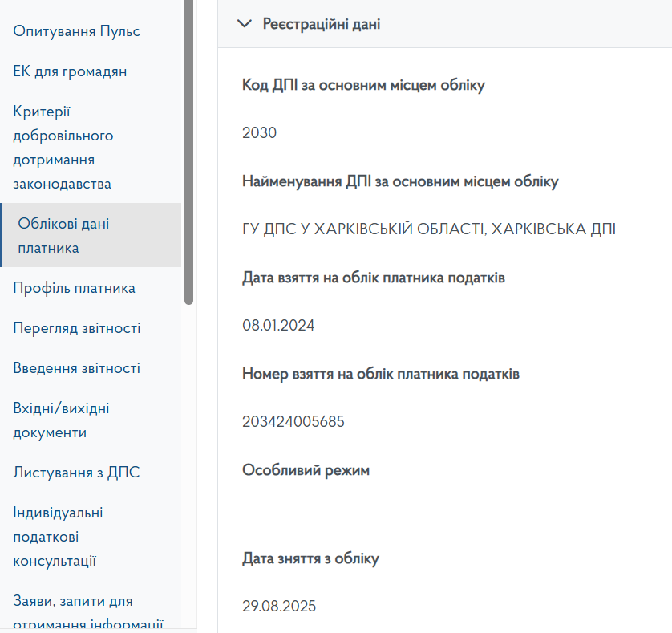
Task: Open Профіль платника page
Action: point(74,288)
